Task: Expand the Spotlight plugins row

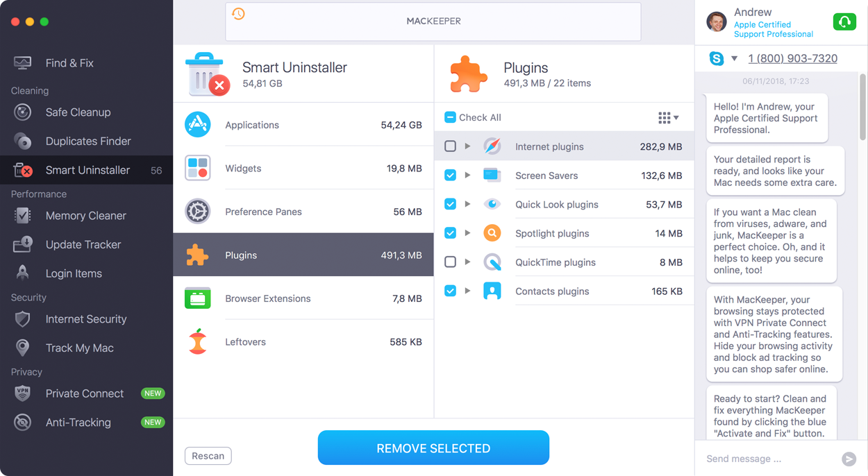Action: pos(468,233)
